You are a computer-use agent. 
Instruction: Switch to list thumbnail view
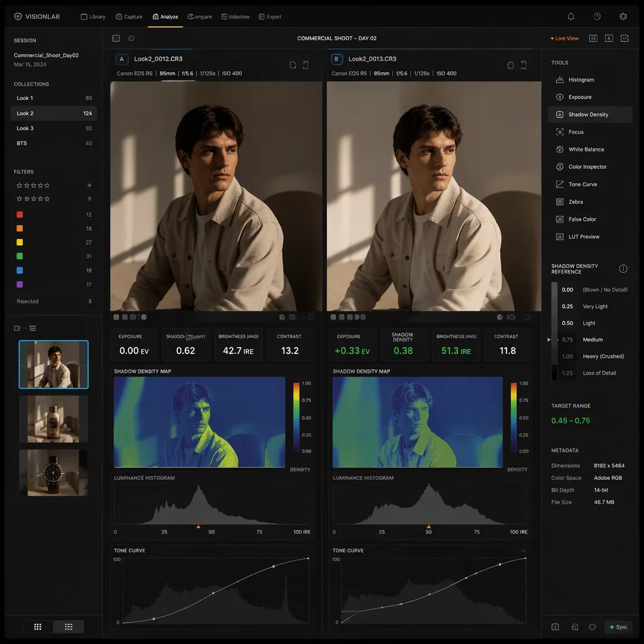69,626
